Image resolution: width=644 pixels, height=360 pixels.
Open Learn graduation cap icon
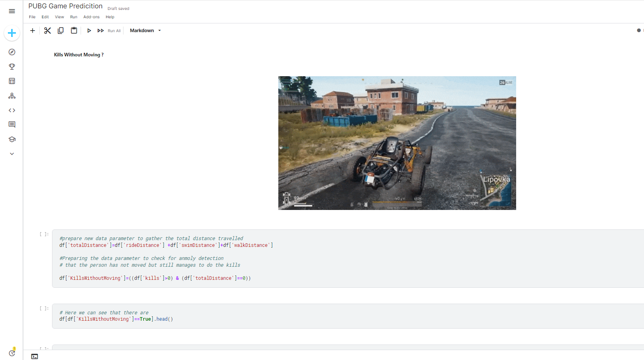coord(12,139)
